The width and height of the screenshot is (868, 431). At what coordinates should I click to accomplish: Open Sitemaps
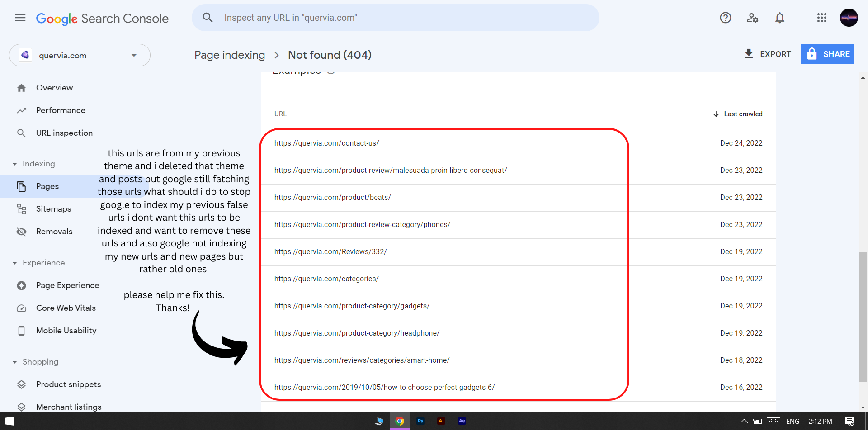tap(53, 209)
